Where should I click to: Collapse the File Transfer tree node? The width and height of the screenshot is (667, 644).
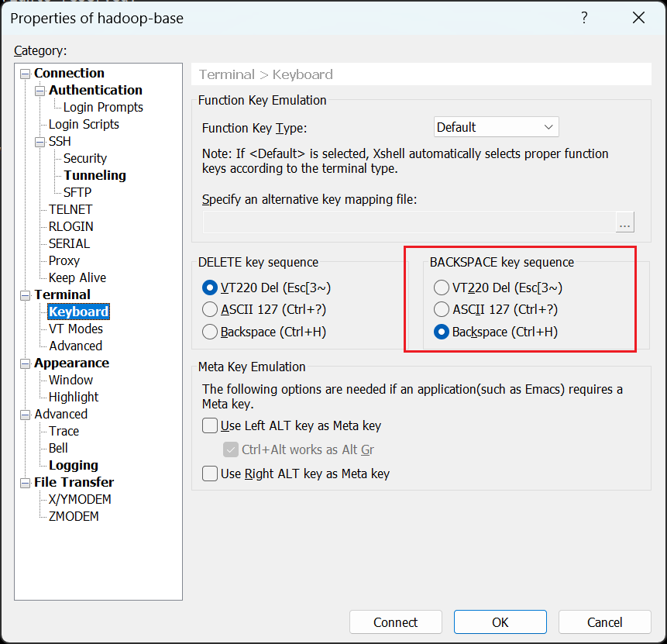26,483
